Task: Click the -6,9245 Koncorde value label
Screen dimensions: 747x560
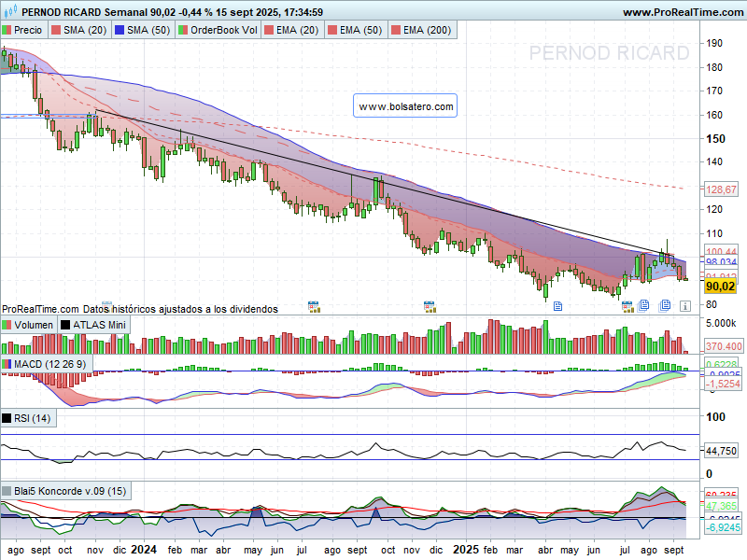Action: (x=722, y=527)
